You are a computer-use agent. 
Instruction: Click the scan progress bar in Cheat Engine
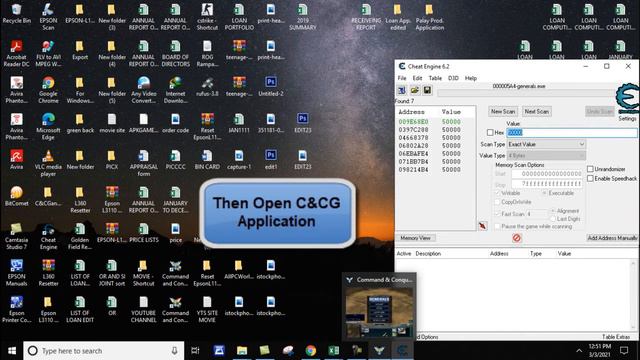point(526,93)
